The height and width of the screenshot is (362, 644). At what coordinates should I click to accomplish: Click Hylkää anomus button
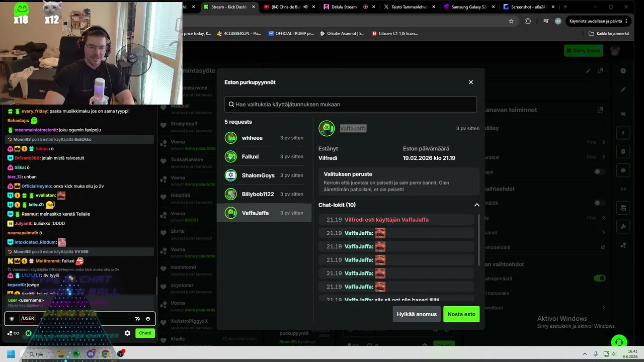pos(417,314)
